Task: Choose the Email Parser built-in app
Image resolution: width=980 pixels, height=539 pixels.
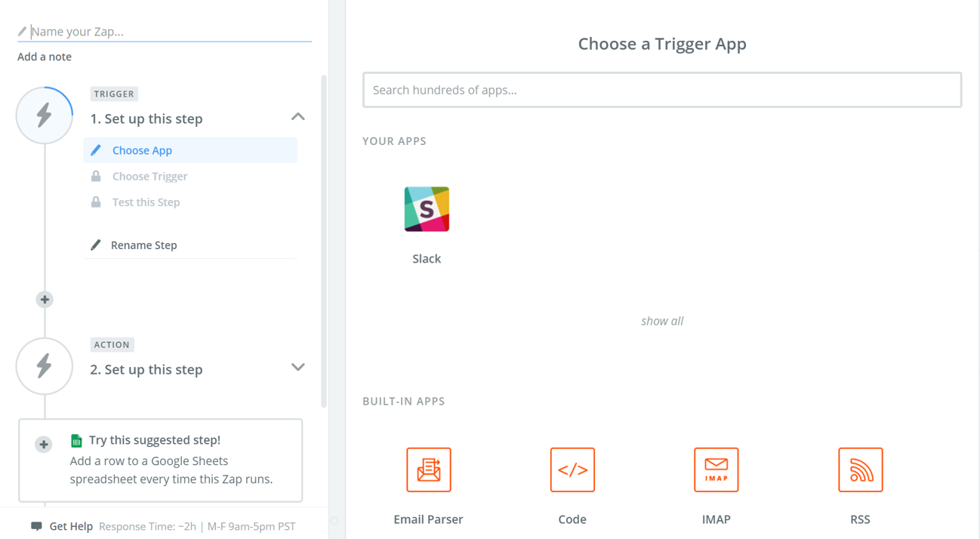Action: point(428,470)
